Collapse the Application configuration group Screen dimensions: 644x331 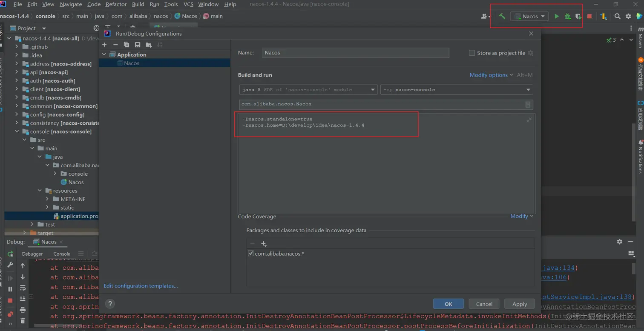click(x=104, y=54)
